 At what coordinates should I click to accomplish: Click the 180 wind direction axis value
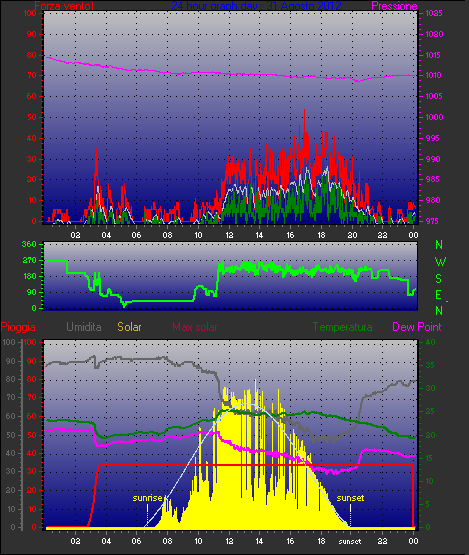[x=29, y=276]
